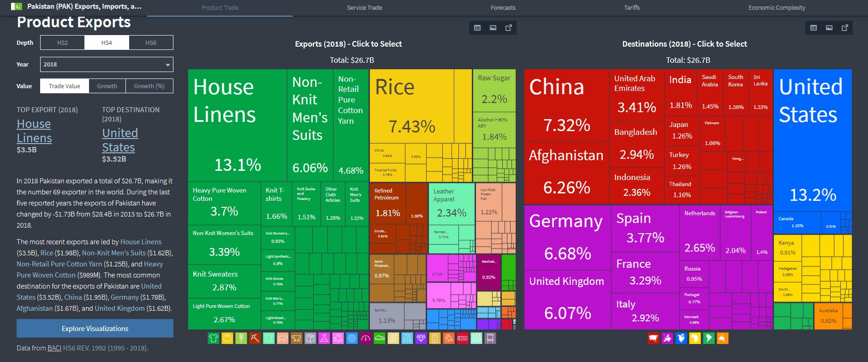Toggle the weapons bullets category icon
868x362 pixels.
click(x=476, y=338)
